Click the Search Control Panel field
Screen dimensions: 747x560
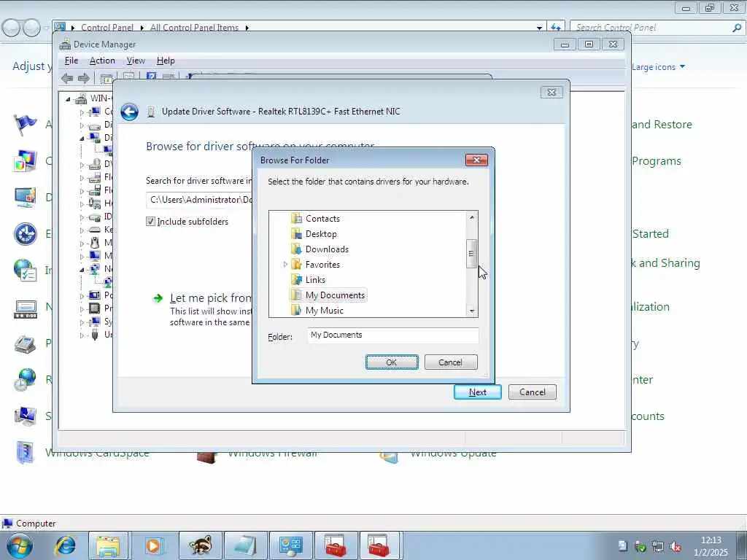coord(651,28)
